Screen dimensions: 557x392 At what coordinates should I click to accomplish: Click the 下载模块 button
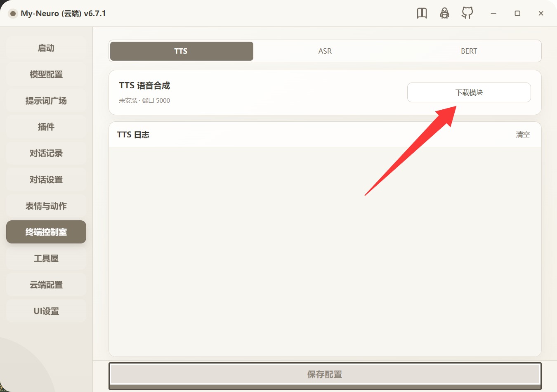pyautogui.click(x=469, y=92)
